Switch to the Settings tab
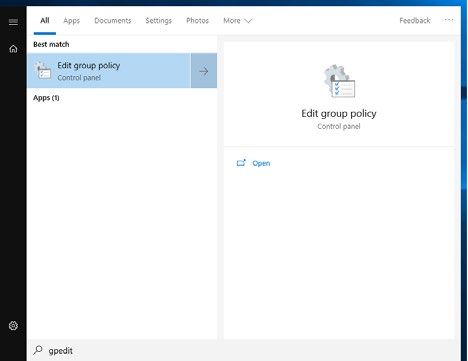Screen dimensions: 468x361 (x=158, y=21)
